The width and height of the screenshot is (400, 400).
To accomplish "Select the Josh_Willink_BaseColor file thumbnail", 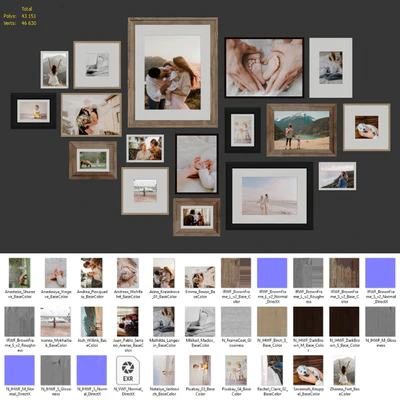I will pyautogui.click(x=92, y=322).
